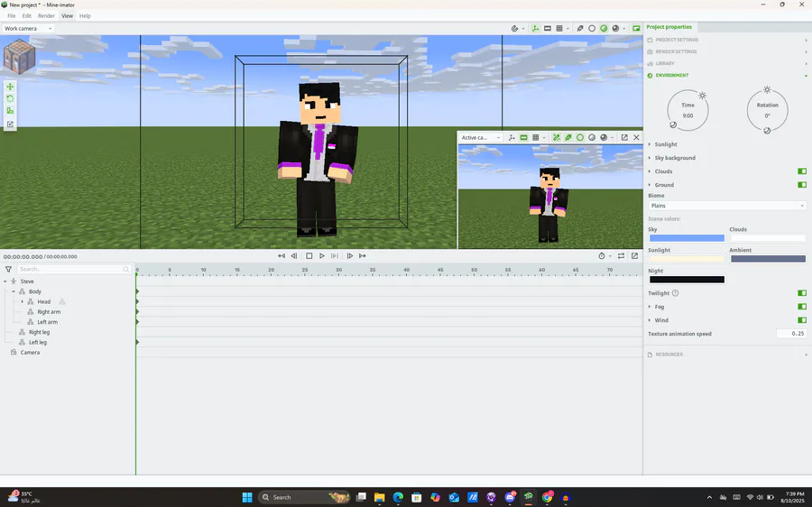Open the Help menu

[85, 16]
